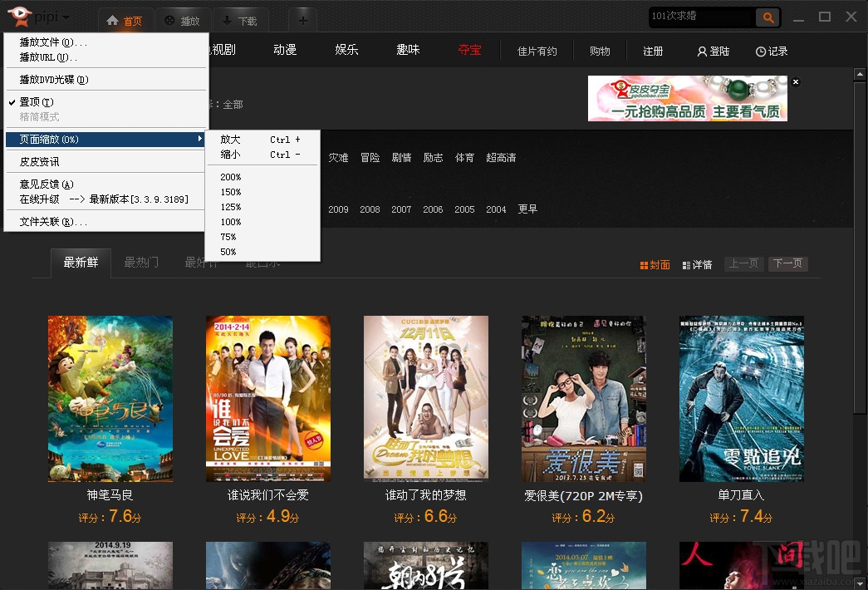Switch to 封面 cover grid view
The width and height of the screenshot is (868, 590).
(655, 265)
